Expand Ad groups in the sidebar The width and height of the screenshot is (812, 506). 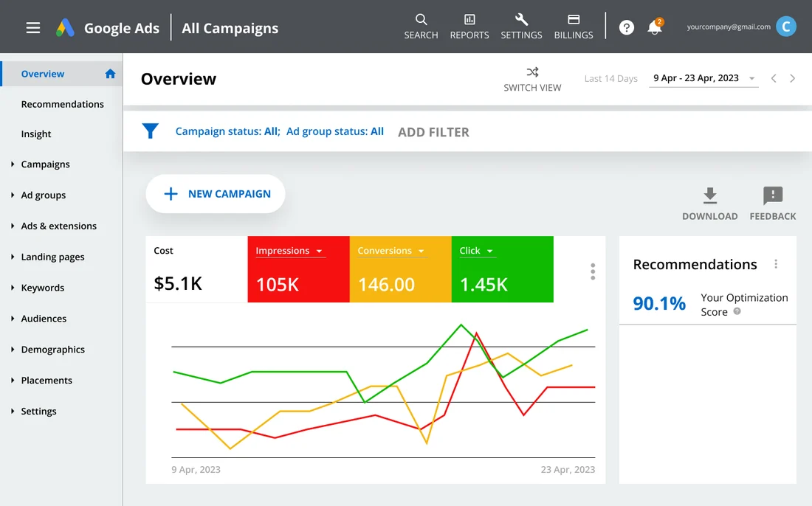(13, 195)
